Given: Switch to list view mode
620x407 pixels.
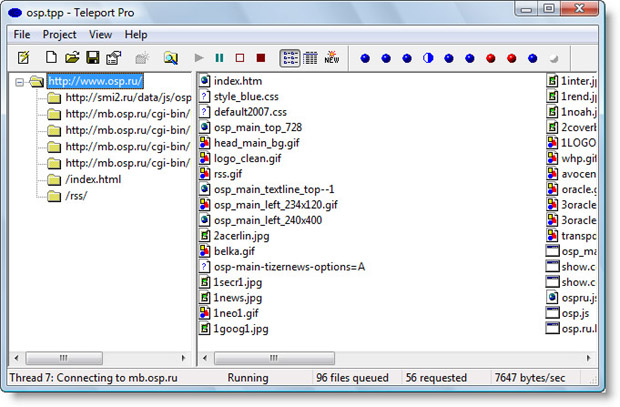Looking at the screenshot, I should 290,59.
